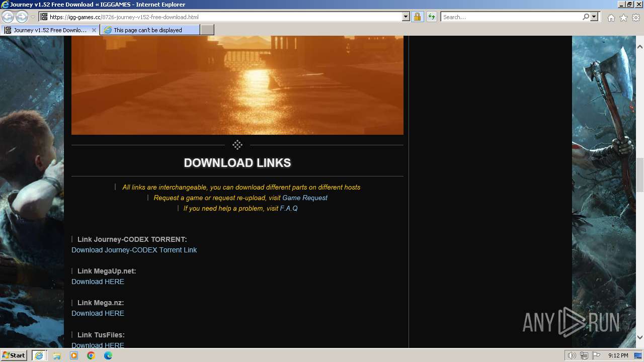This screenshot has width=644, height=362.
Task: Click the 'Link MegaUp.net:' label
Action: pyautogui.click(x=107, y=271)
